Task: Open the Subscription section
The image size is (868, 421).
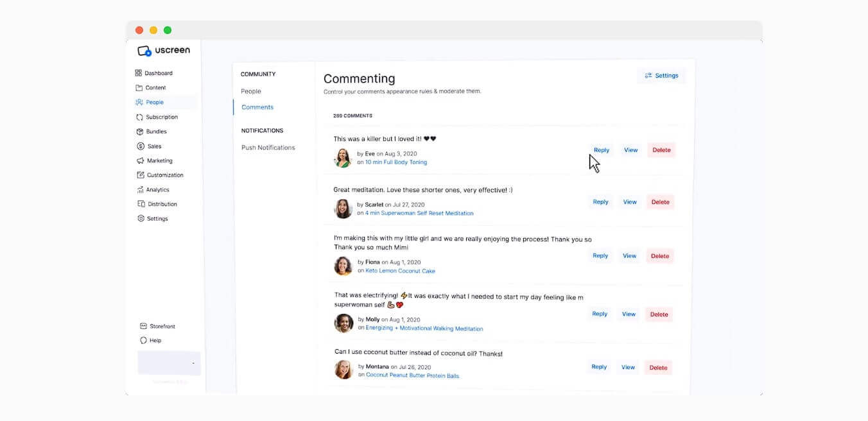Action: pyautogui.click(x=161, y=117)
